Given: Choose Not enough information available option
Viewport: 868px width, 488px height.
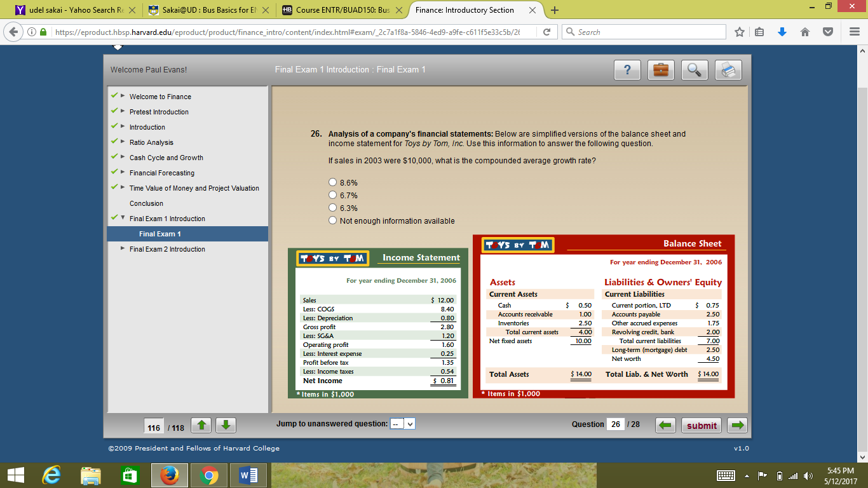Looking at the screenshot, I should (x=332, y=221).
